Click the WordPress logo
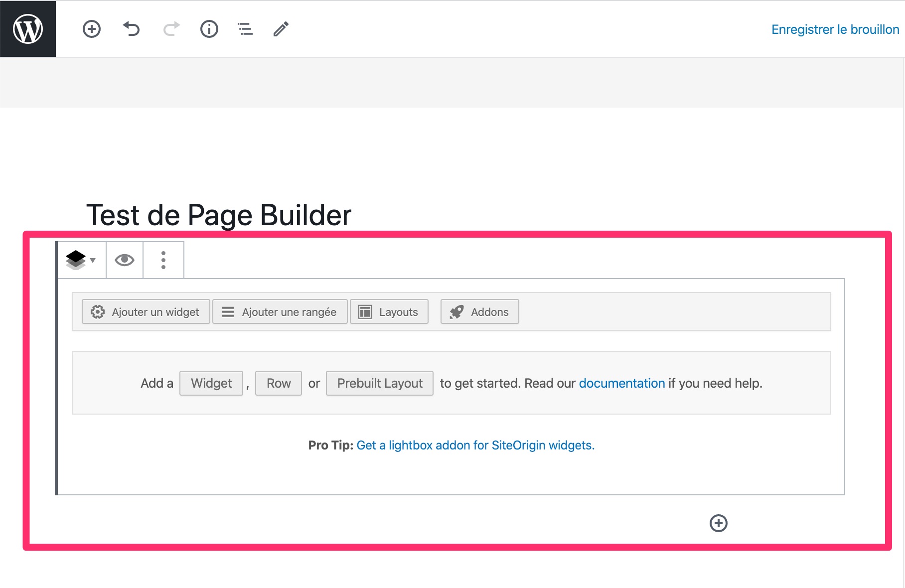Screen dimensions: 905x588 [x=28, y=28]
